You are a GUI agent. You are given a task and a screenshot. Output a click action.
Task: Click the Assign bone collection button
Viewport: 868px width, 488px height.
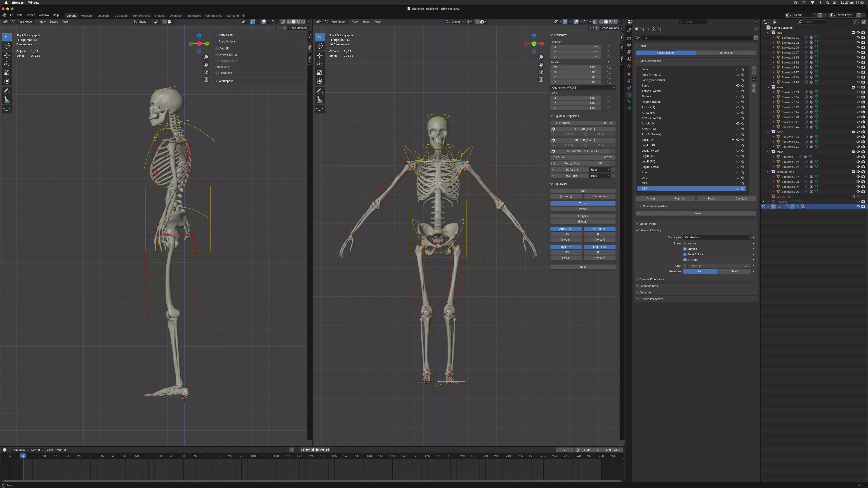[651, 198]
